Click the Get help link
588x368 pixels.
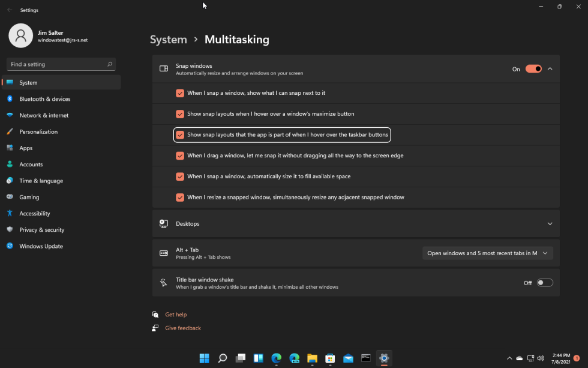click(175, 314)
